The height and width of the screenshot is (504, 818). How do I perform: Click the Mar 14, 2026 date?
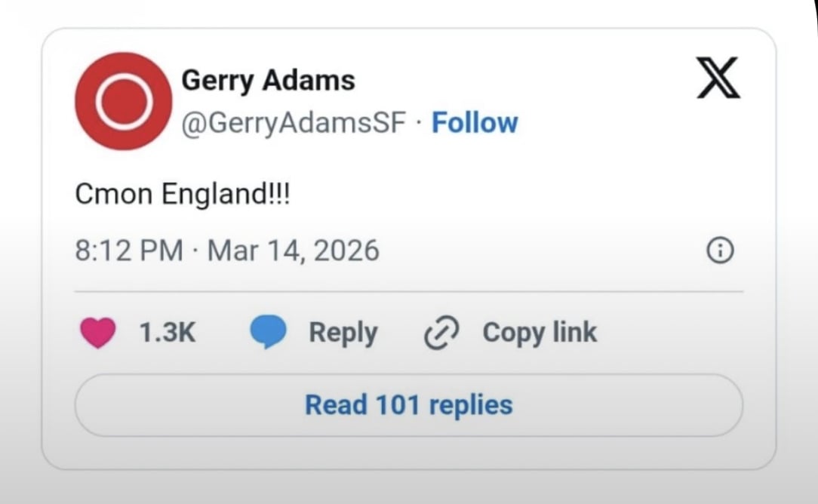pyautogui.click(x=294, y=251)
